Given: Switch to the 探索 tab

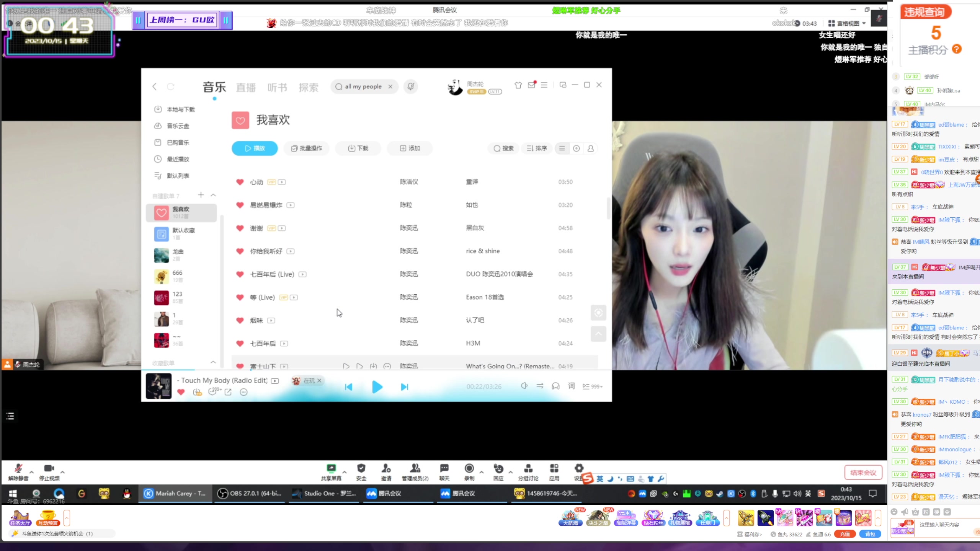Looking at the screenshot, I should point(309,87).
